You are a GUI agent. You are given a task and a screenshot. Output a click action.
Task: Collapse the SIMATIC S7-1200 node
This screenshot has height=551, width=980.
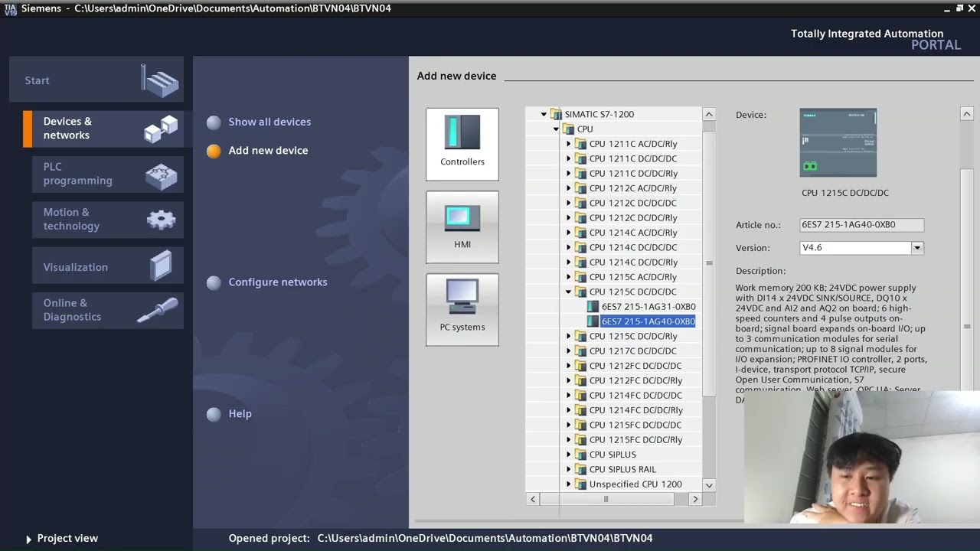(x=544, y=115)
